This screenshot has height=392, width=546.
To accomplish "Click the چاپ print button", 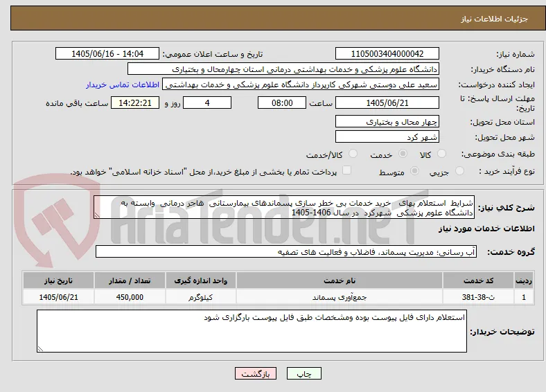I will [304, 373].
